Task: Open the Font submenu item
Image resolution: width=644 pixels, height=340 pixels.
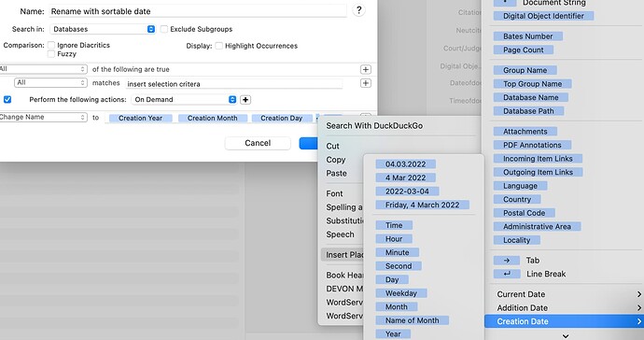Action: click(x=334, y=193)
